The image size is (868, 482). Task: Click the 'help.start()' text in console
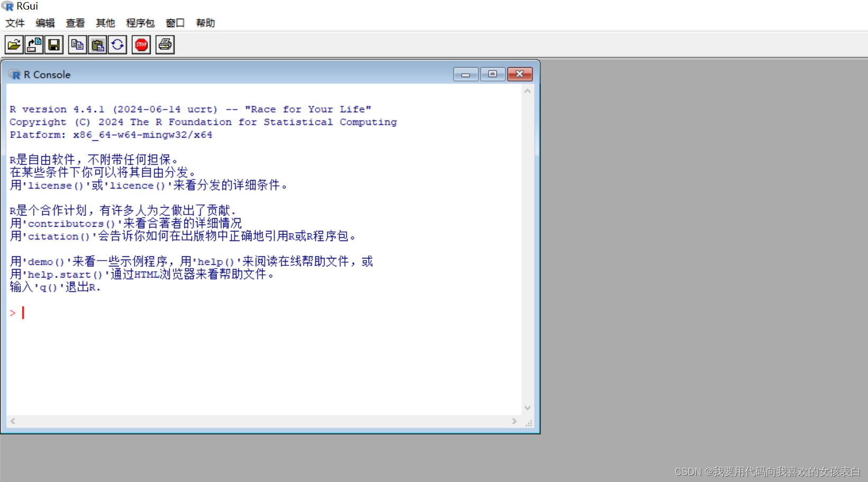click(66, 274)
